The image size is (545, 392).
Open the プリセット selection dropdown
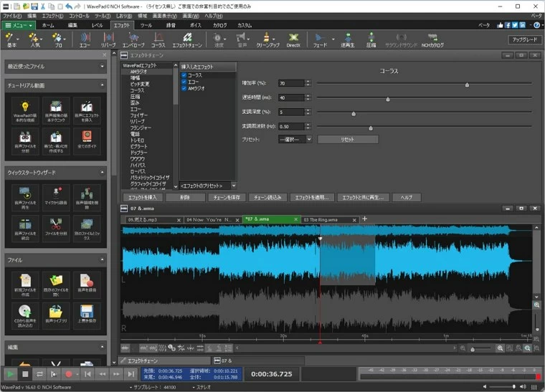pos(295,139)
